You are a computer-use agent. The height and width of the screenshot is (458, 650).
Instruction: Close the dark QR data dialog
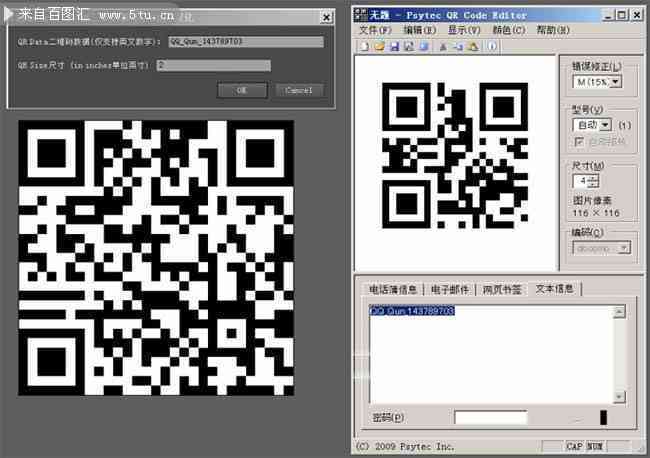coord(327,17)
